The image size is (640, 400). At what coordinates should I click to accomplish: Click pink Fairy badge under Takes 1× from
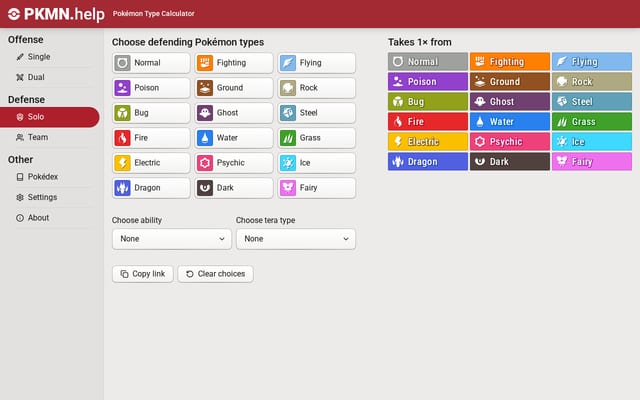(592, 162)
